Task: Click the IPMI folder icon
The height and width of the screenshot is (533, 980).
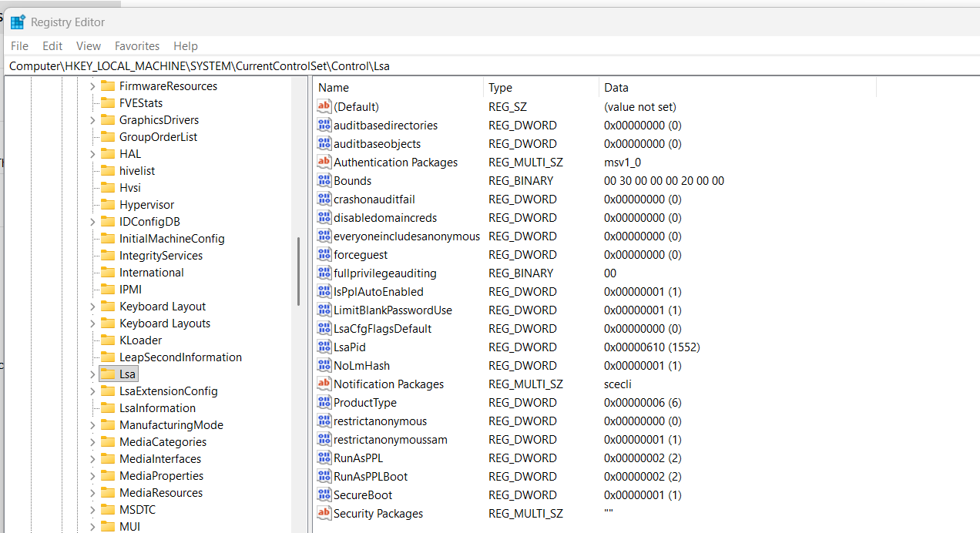Action: point(108,290)
